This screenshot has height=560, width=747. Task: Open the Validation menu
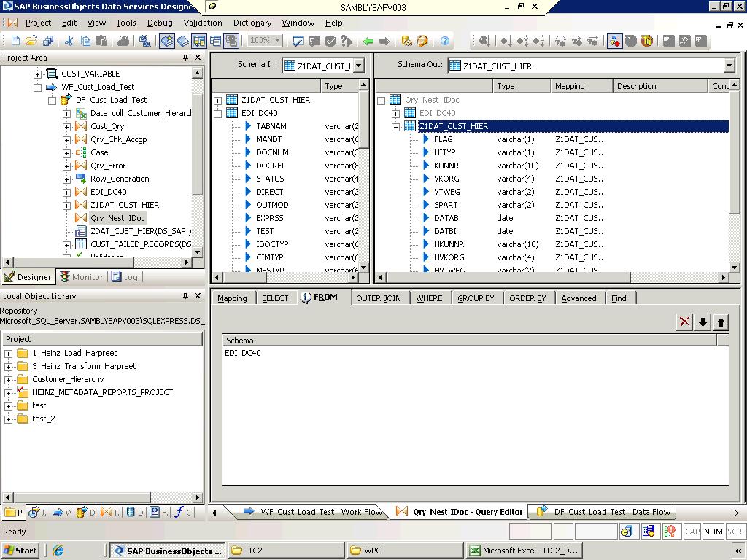pos(203,23)
